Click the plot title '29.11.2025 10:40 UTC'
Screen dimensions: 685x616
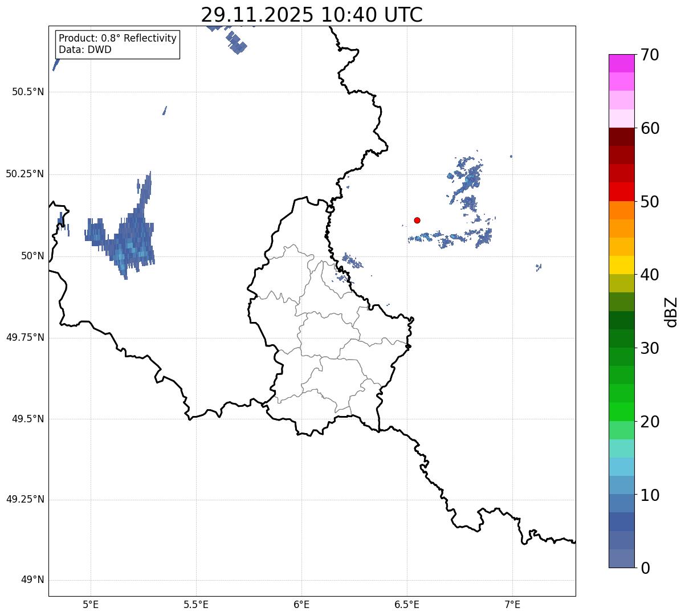coord(312,15)
